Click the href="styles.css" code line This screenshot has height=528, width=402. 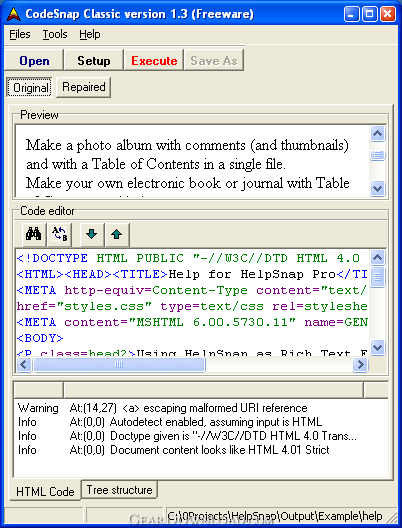192,306
